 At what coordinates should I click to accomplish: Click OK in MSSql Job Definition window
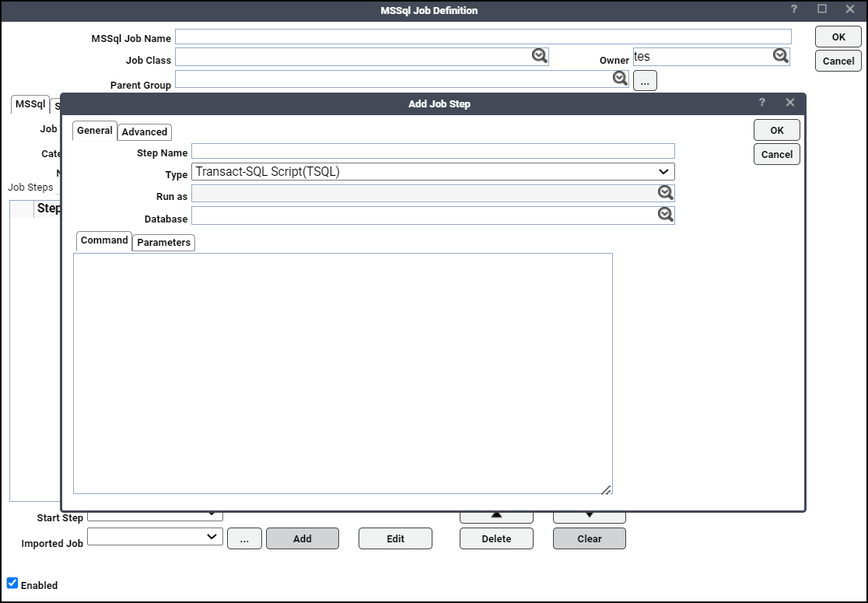pos(838,37)
